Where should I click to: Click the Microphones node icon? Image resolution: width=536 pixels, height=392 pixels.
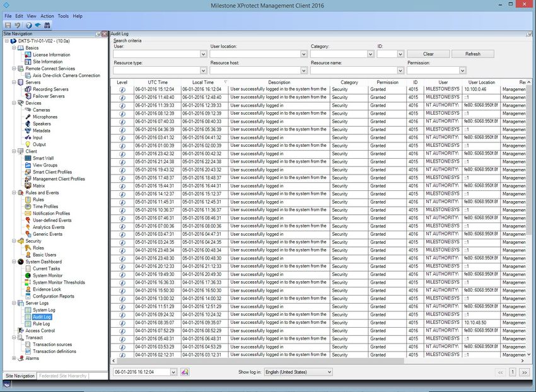[x=28, y=117]
